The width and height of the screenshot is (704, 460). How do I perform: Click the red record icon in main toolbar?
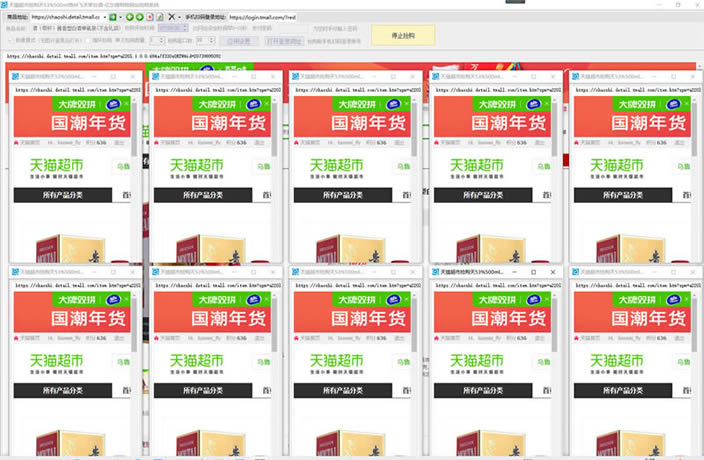point(150,17)
